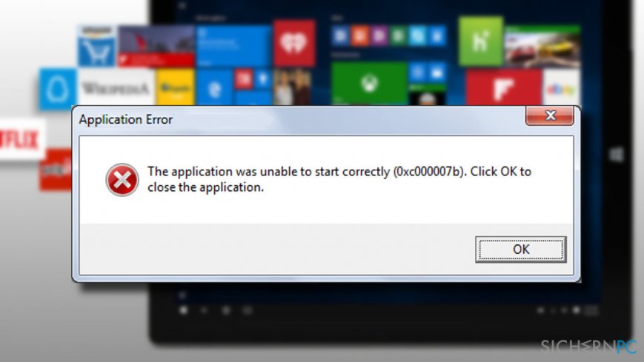The height and width of the screenshot is (362, 644).
Task: Open the Amazon shopping cart tile
Action: click(x=97, y=46)
